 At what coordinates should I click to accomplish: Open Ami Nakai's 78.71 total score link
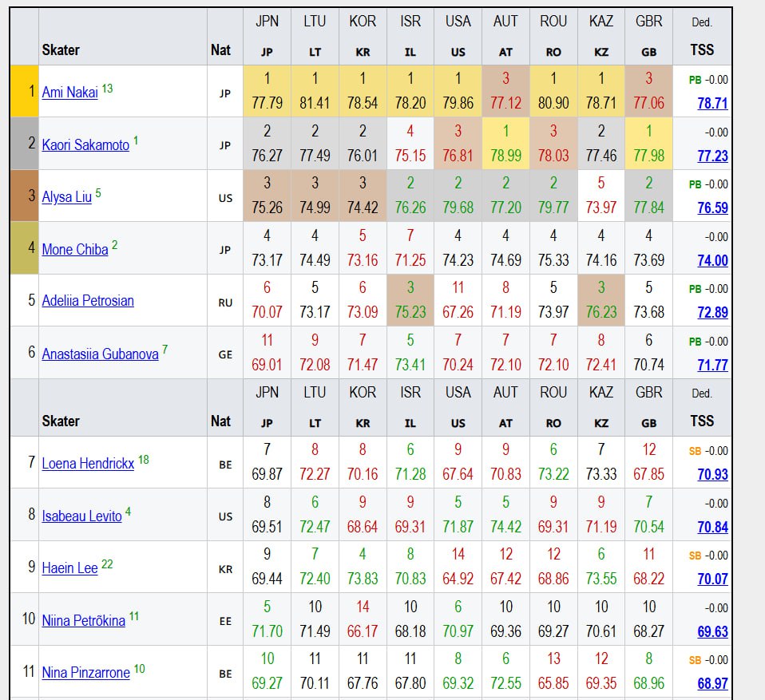point(712,104)
